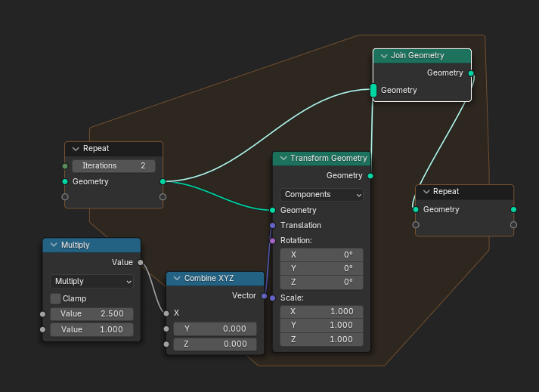Click right Repeat node Geometry output socket
Screen dimensions: 539x392
tap(513, 209)
